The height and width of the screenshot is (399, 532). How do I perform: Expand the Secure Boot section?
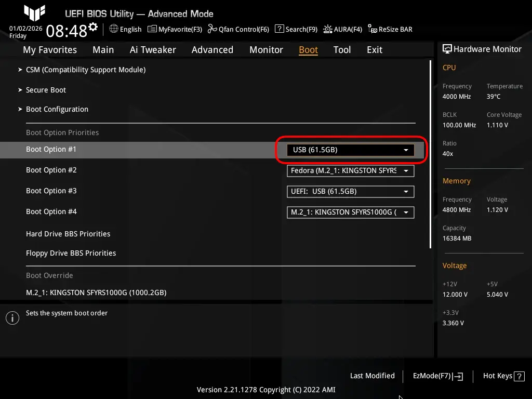[46, 90]
